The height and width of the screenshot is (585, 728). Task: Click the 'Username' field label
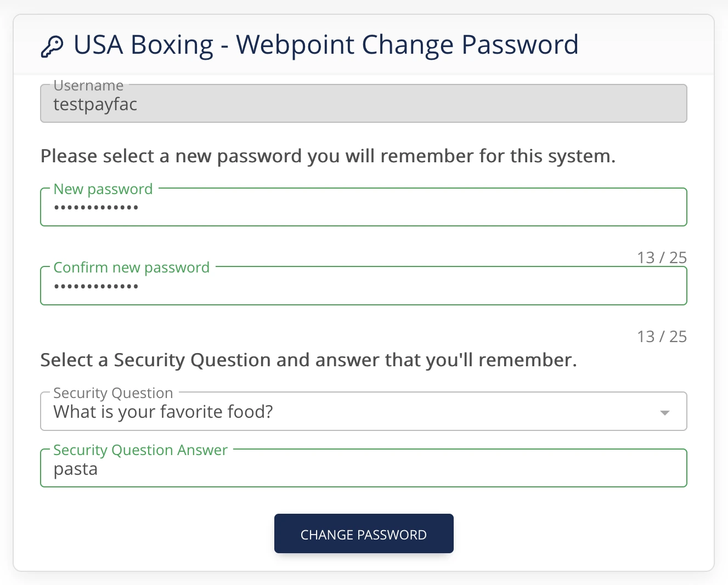(x=88, y=86)
